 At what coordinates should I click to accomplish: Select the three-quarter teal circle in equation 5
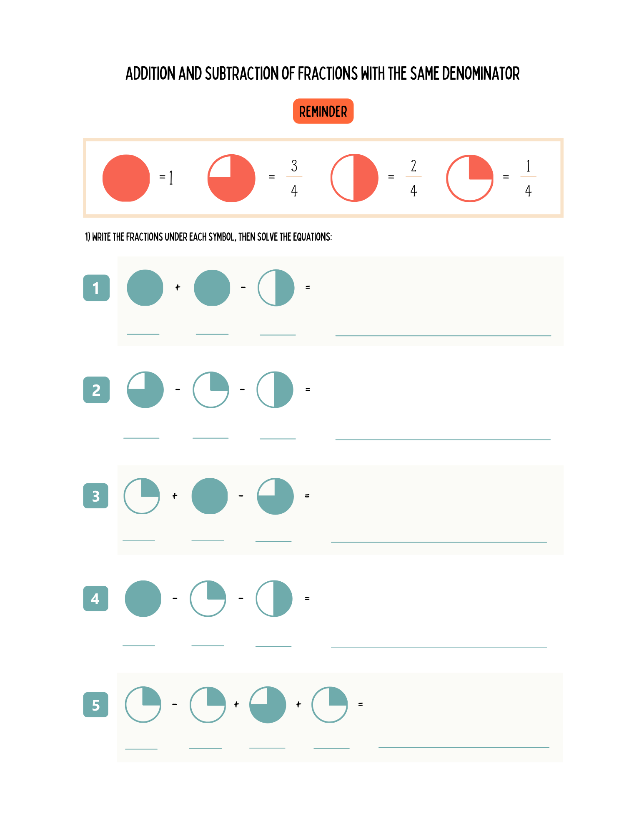(268, 704)
